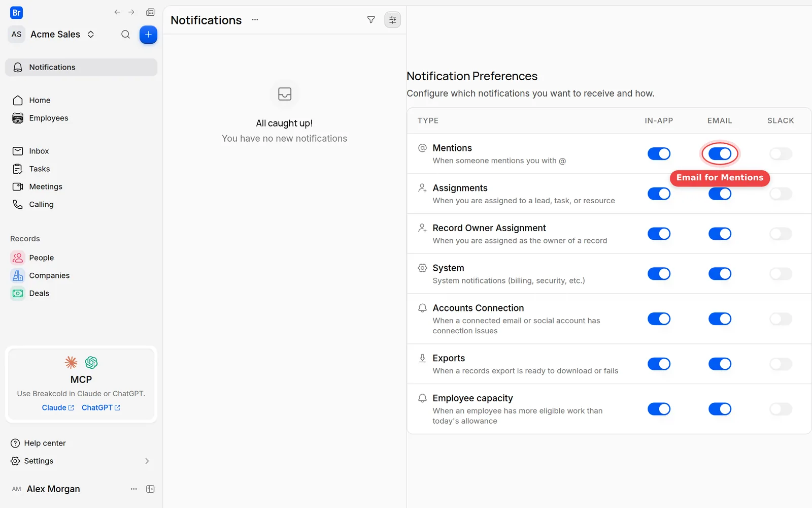Go forward using the right arrow
Image resolution: width=812 pixels, height=508 pixels.
pyautogui.click(x=131, y=12)
